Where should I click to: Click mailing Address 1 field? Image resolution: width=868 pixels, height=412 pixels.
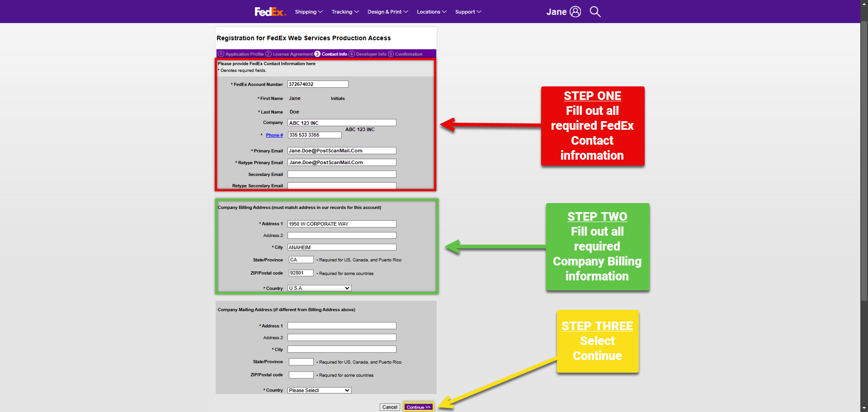click(342, 326)
